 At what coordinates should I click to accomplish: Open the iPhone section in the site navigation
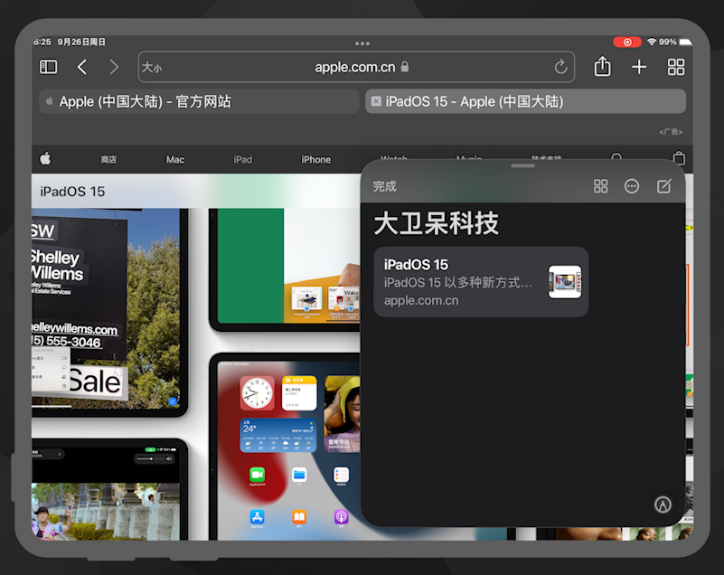pos(316,159)
